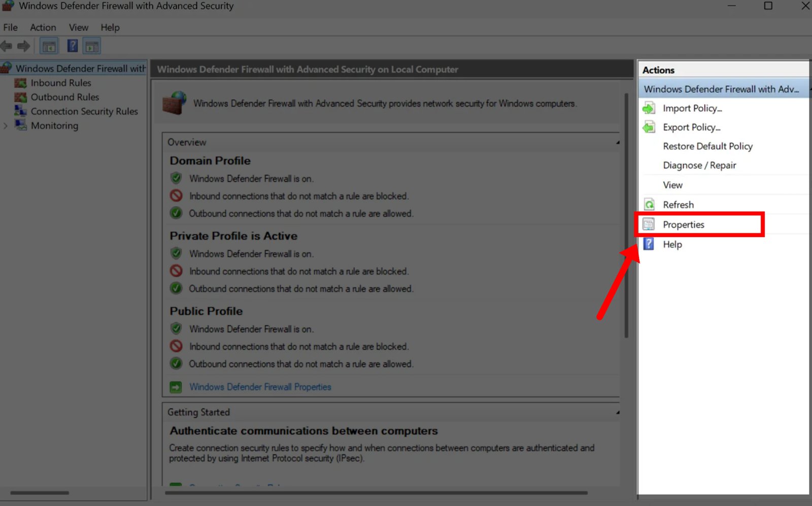Click green arrow icon beside Firewall Properties link
Screen dimensions: 812x506
coord(176,387)
